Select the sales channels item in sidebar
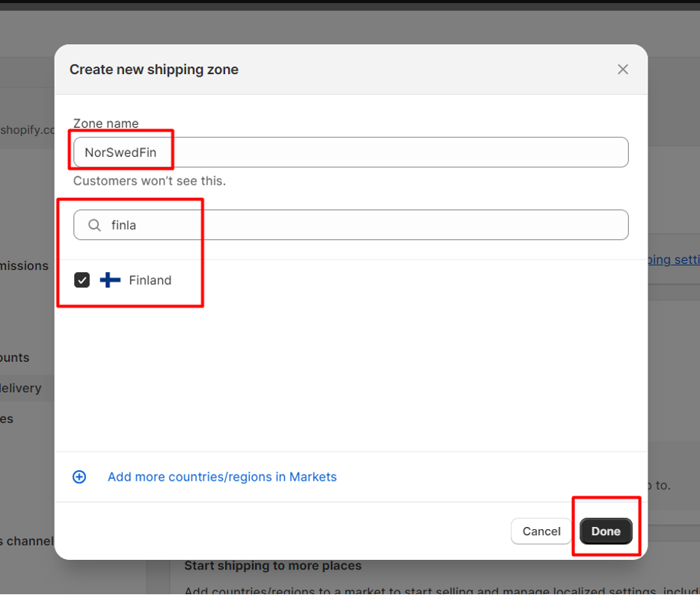Screen dimensions: 700x595 point(27,541)
